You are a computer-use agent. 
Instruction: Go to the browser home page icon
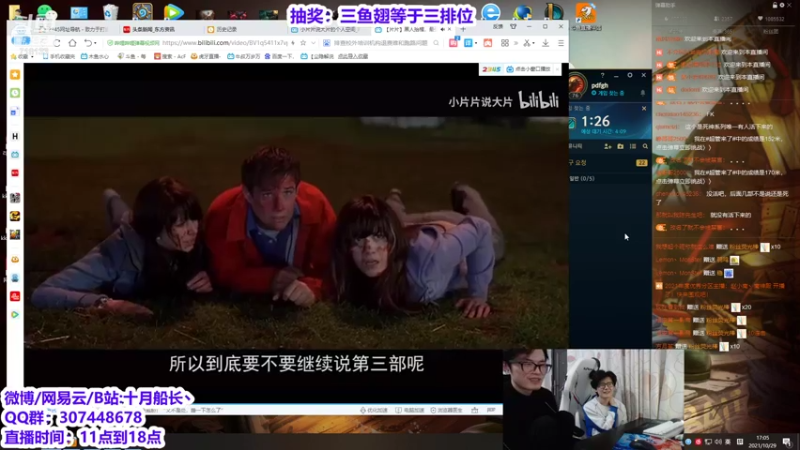[72, 43]
